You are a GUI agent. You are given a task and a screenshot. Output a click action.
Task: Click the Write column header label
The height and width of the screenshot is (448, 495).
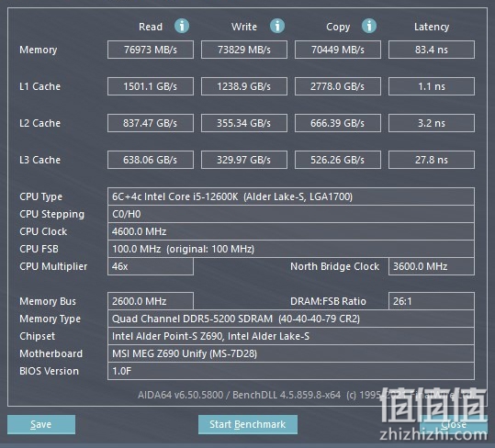tap(244, 27)
